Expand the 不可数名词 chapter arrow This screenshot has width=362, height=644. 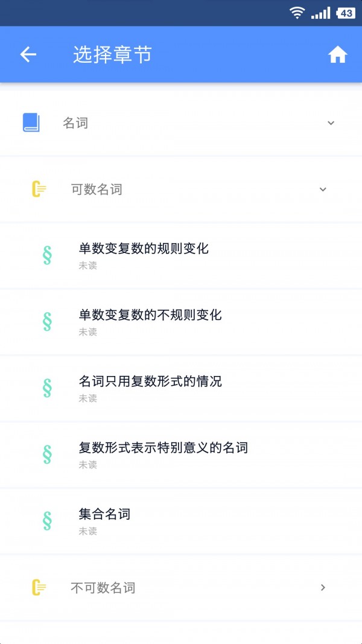[323, 588]
